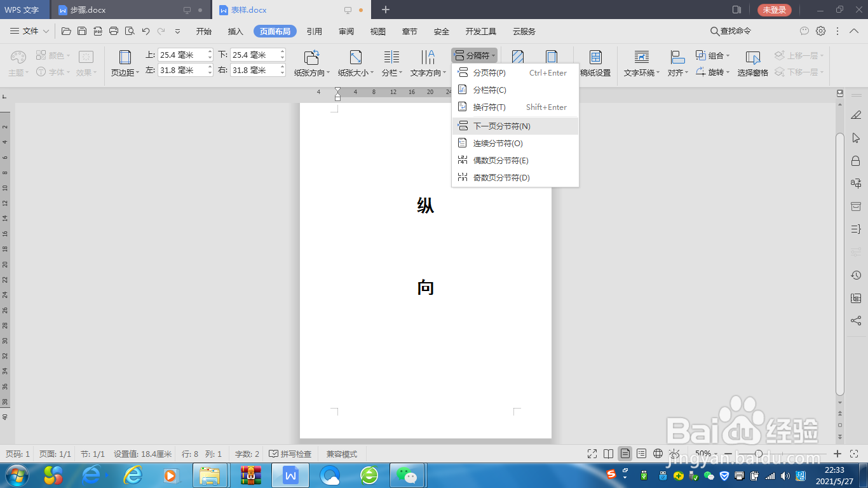This screenshot has width=868, height=488.
Task: Click the lock icon in right sidebar
Action: [856, 161]
